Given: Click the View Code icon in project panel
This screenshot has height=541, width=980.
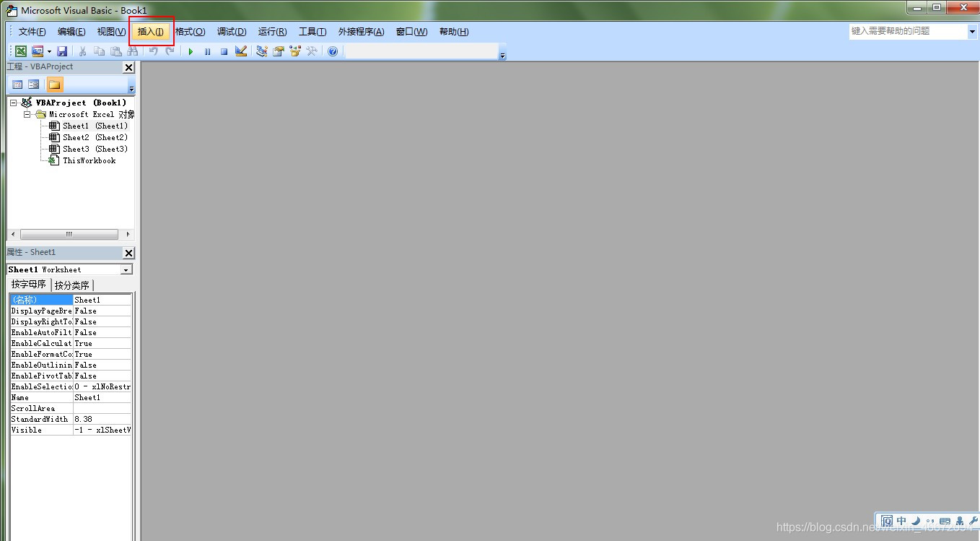Looking at the screenshot, I should [17, 85].
